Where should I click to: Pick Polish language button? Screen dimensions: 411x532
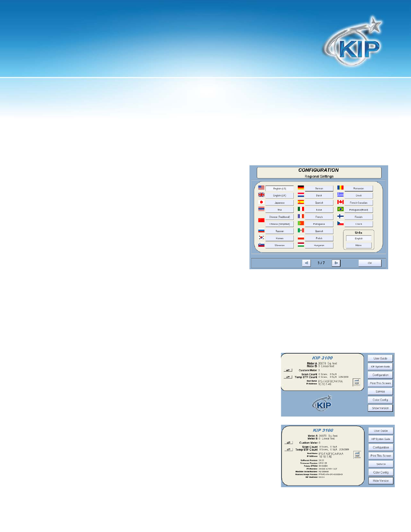319,238
